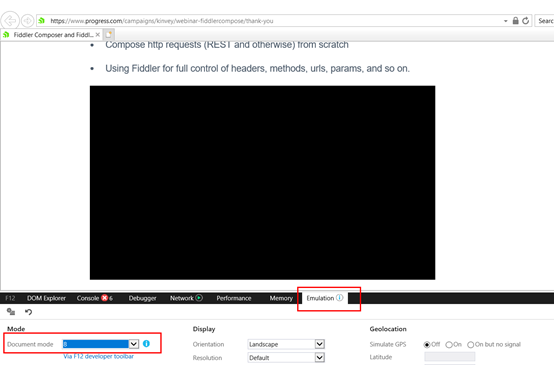The width and height of the screenshot is (554, 365).
Task: Click the 'Using Fiddler for full control' text
Action: click(258, 69)
